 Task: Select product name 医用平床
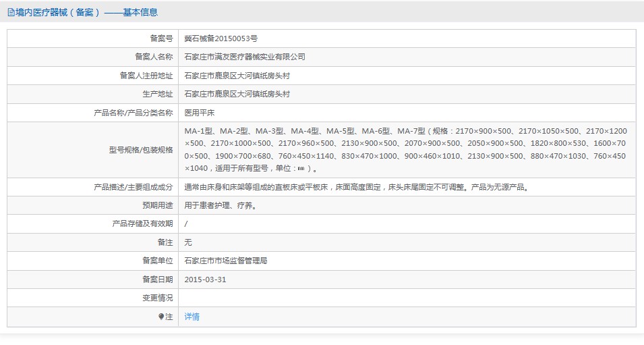pyautogui.click(x=199, y=113)
